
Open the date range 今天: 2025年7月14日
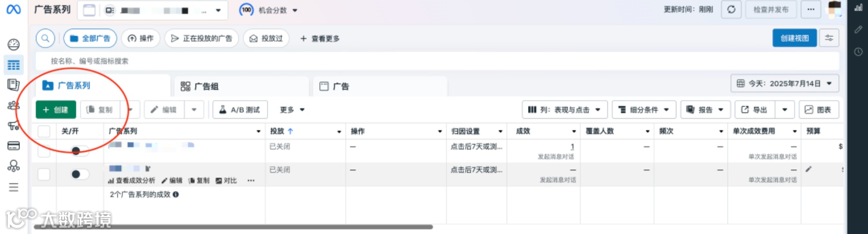point(784,83)
